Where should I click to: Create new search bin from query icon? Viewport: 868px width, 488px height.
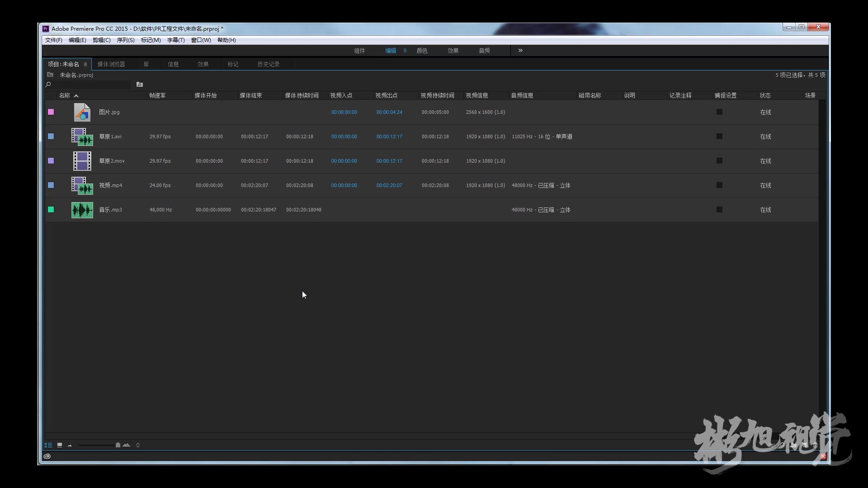click(x=140, y=84)
